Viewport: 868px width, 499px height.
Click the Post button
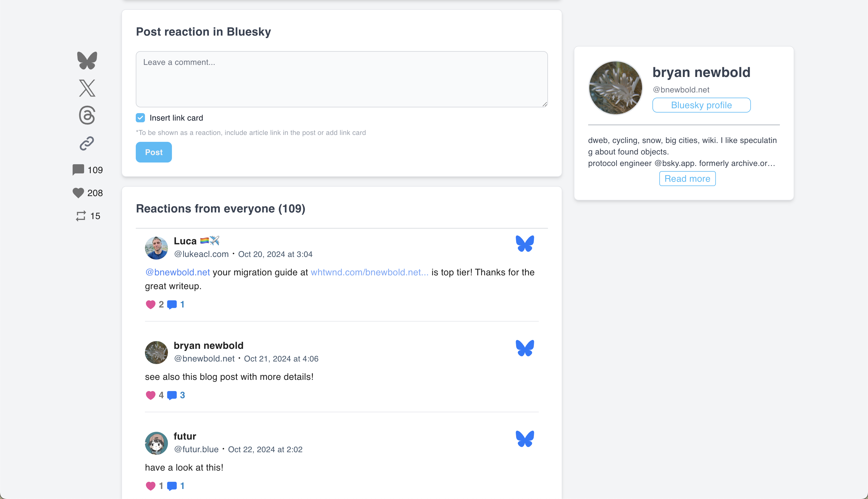pyautogui.click(x=154, y=152)
